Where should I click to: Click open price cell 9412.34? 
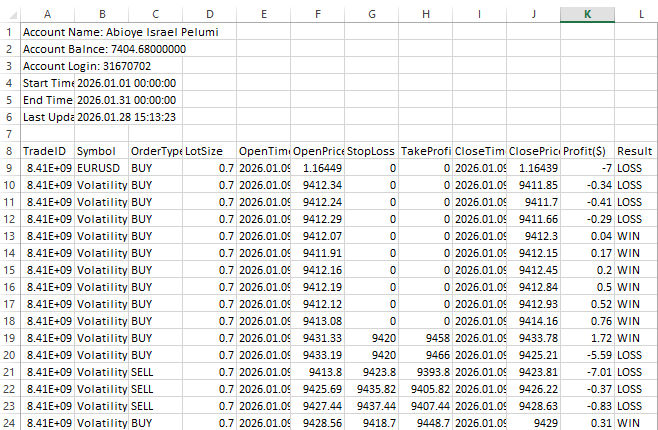318,185
